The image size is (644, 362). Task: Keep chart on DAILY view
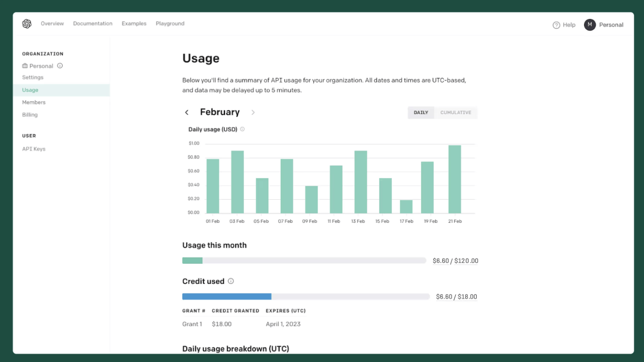point(421,113)
